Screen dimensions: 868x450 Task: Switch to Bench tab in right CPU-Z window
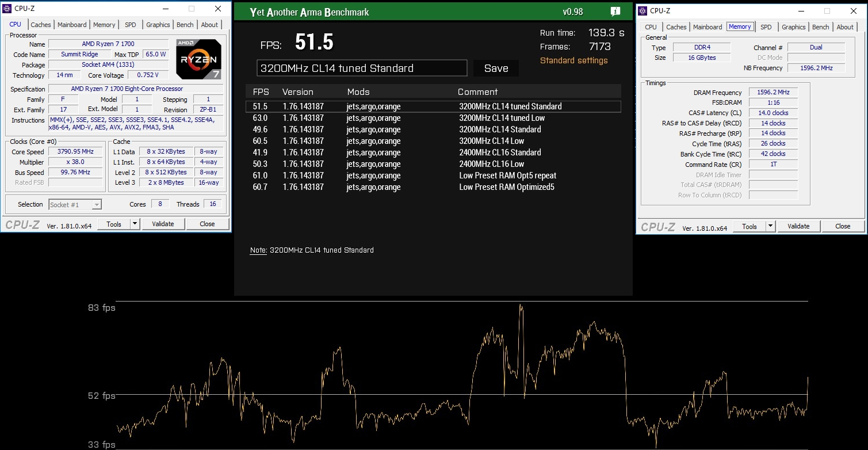(821, 27)
